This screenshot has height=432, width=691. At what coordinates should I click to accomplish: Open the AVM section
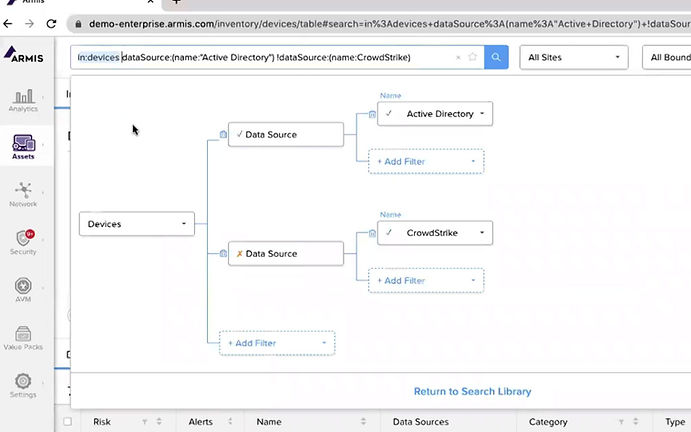coord(23,290)
